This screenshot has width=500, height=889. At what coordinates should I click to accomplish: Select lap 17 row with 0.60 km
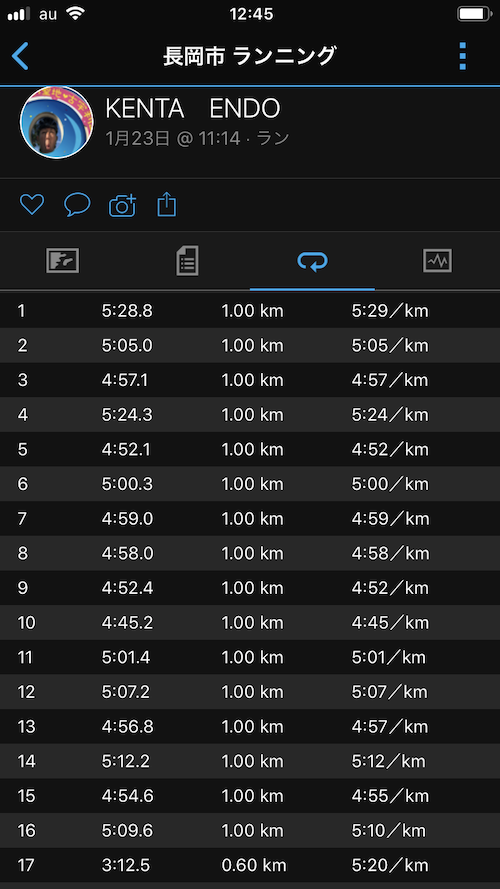[x=250, y=865]
